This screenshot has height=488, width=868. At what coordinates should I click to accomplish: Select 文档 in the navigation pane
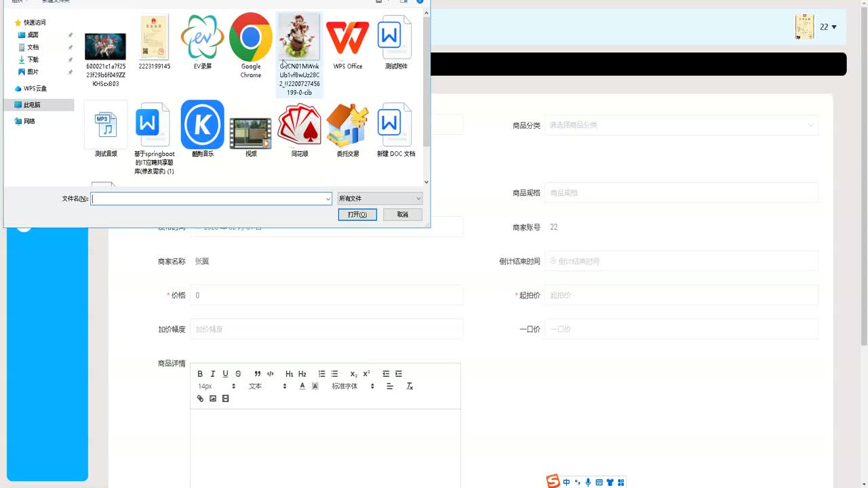[33, 47]
